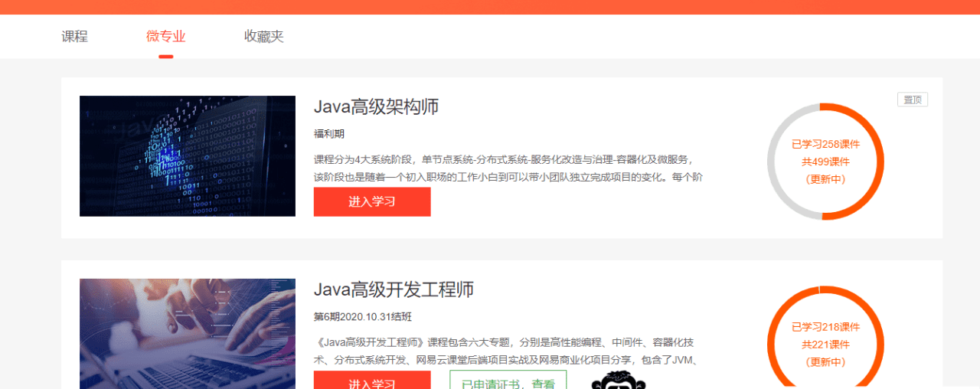Click the 共221课件 text
This screenshot has width=980, height=389.
[x=825, y=345]
